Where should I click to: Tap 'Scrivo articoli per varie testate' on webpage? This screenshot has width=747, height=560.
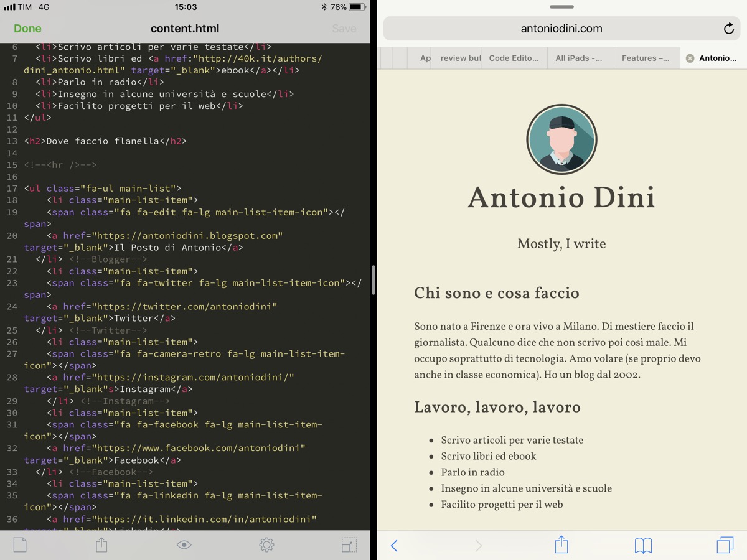pyautogui.click(x=512, y=440)
